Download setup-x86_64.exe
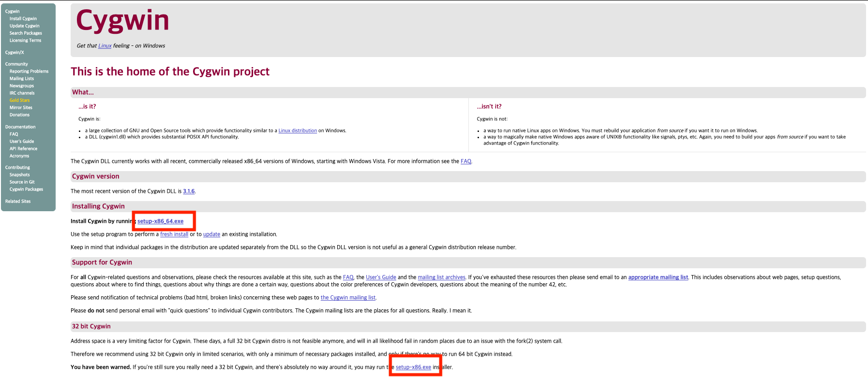The image size is (868, 377). (160, 221)
